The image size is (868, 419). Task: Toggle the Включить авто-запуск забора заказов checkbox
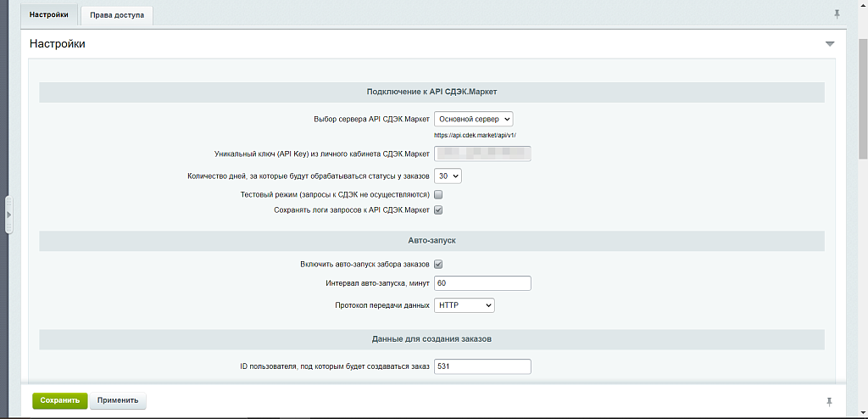[x=438, y=265]
